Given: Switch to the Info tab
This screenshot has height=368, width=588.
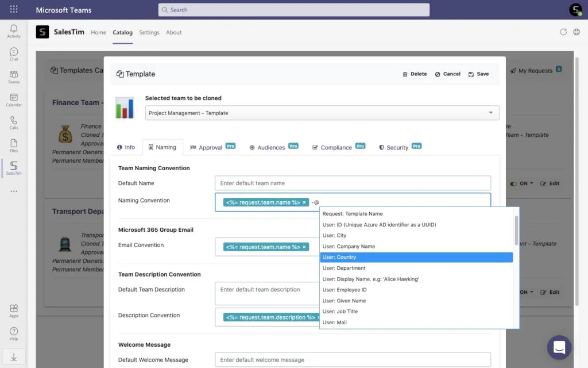Looking at the screenshot, I should [126, 147].
